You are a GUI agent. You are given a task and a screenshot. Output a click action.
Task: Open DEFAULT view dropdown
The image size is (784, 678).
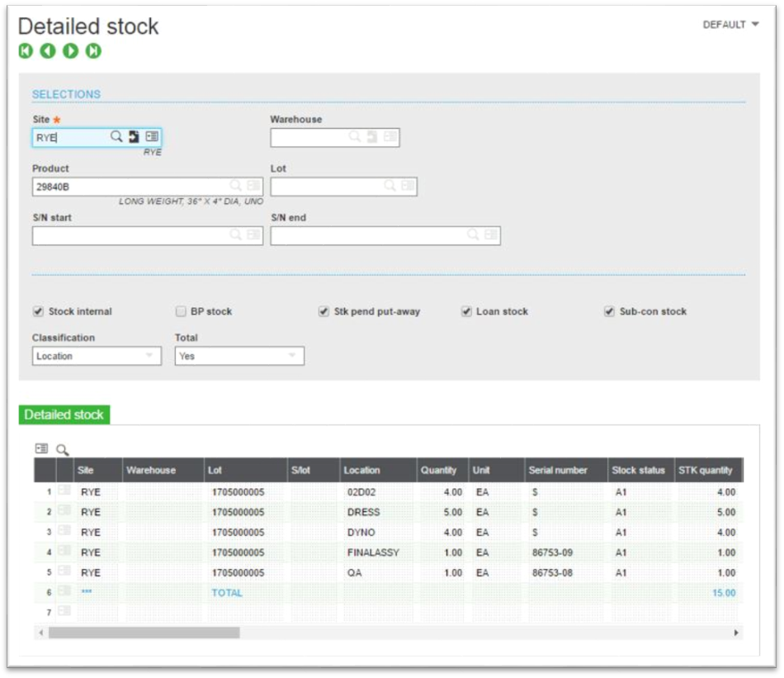tap(730, 25)
